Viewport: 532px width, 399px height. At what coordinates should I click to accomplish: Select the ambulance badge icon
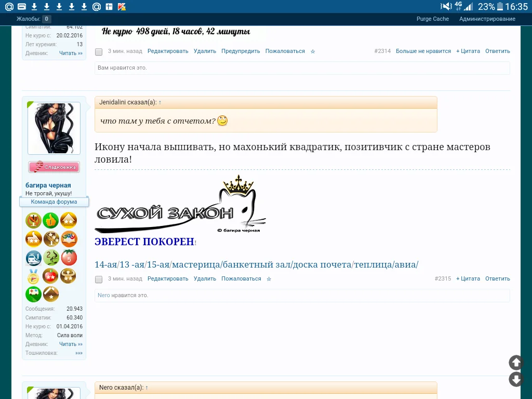tap(33, 294)
